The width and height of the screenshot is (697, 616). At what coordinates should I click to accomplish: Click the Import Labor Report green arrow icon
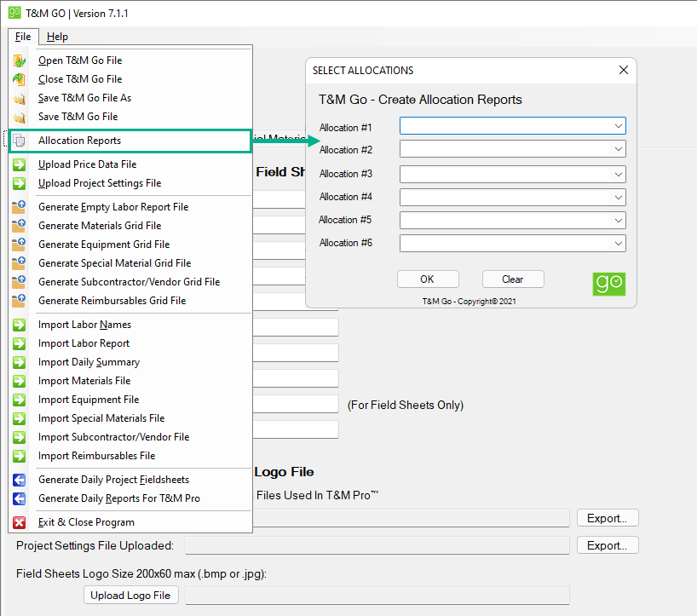(x=19, y=343)
